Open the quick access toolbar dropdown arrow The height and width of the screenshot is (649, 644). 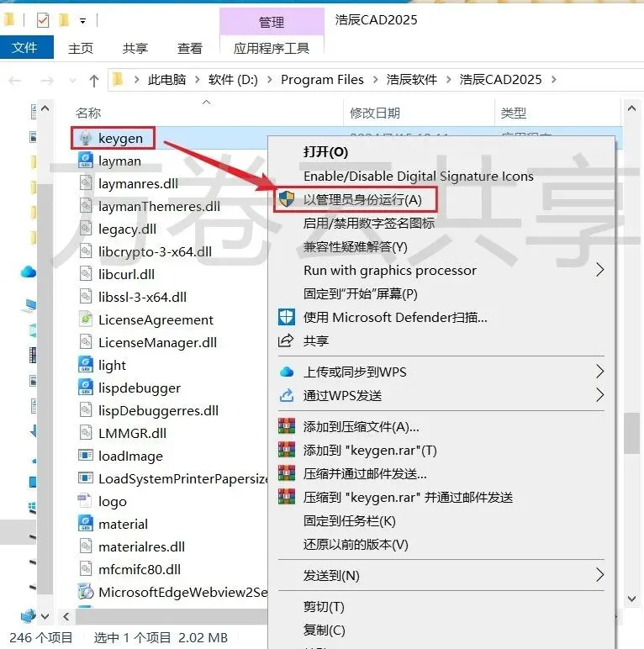[82, 21]
